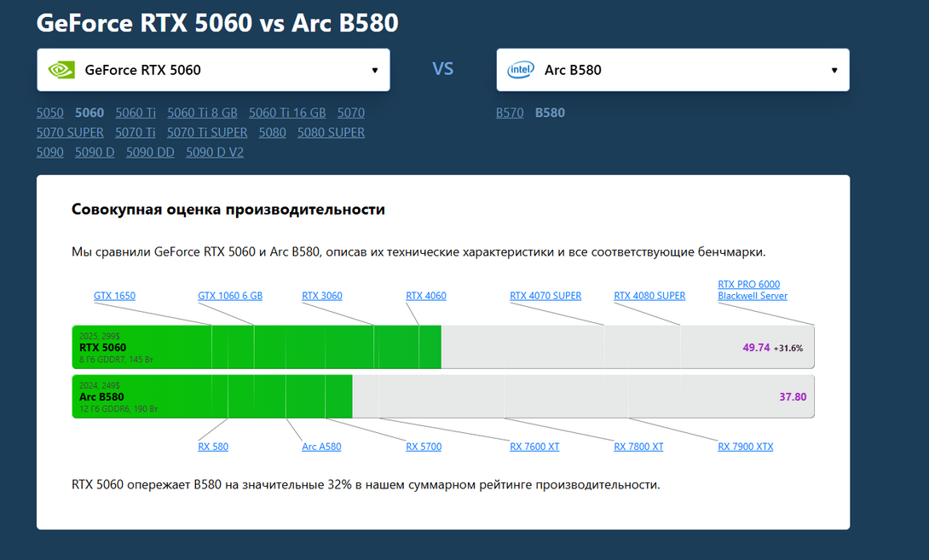This screenshot has width=929, height=560.
Task: Open the 5080 SUPER comparison link
Action: (x=331, y=132)
